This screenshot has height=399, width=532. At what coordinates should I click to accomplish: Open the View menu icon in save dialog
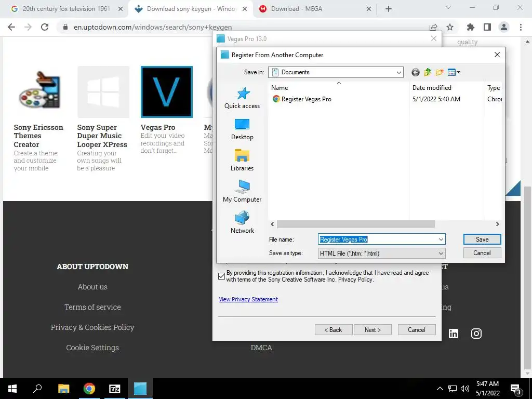(454, 72)
